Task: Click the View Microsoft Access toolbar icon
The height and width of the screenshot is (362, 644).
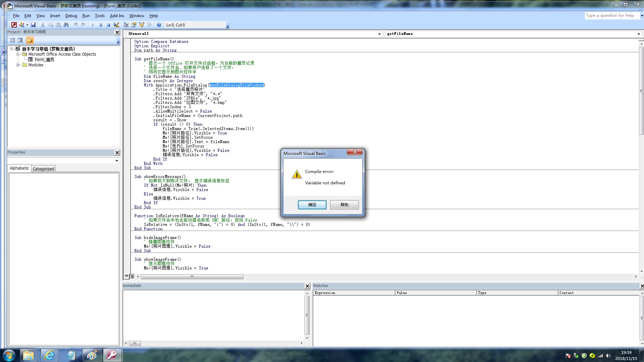Action: tap(14, 25)
